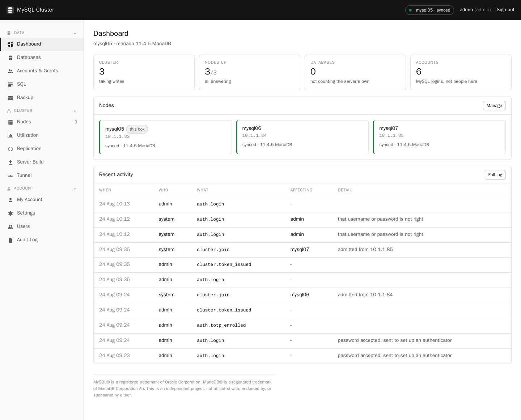
Task: Collapse the ACCOUNT sidebar section chevron
Action: tap(75, 189)
